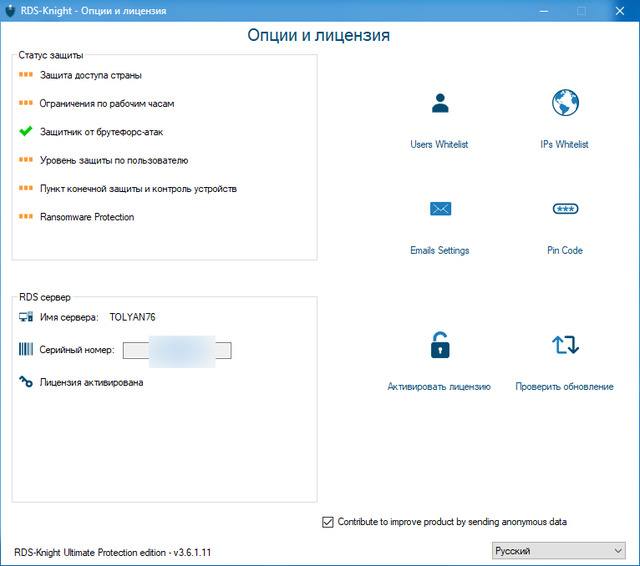Viewport: 640px width, 566px height.
Task: Click the padlock activate license icon
Action: pos(439,345)
